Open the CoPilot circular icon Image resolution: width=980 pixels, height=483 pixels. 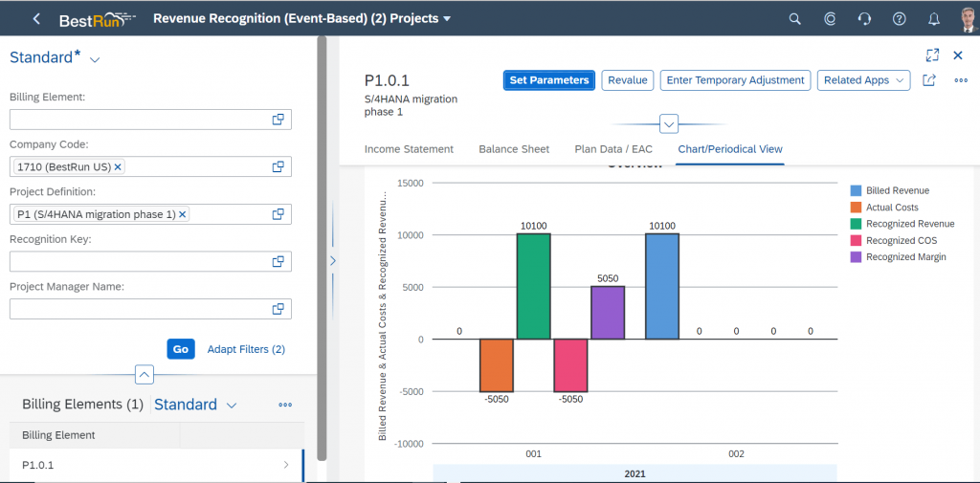click(830, 19)
